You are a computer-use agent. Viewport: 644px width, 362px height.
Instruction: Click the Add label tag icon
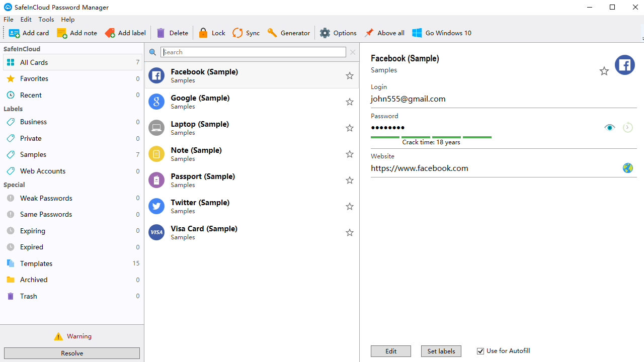110,33
